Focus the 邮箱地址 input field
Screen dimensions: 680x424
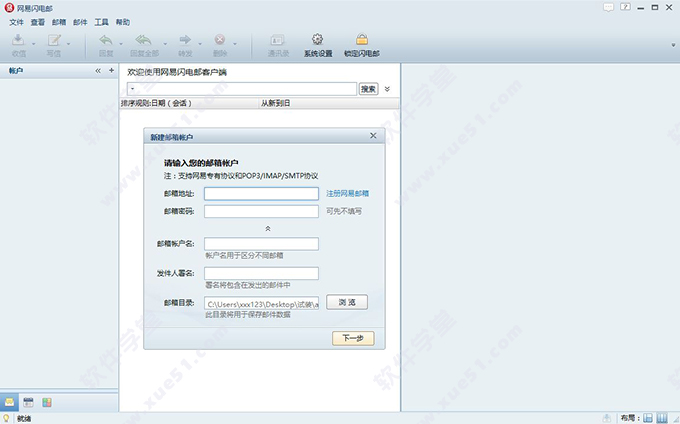tap(262, 193)
